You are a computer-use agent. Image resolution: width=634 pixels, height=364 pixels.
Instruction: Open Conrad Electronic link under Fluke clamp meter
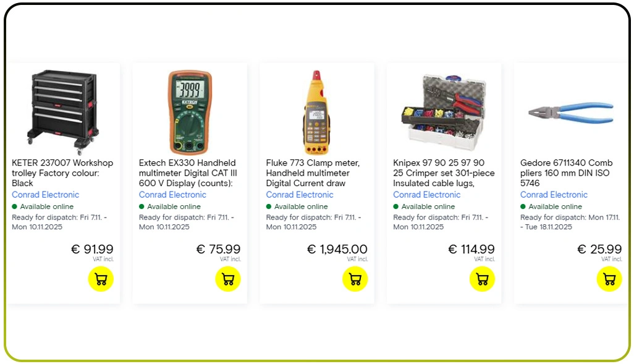click(300, 194)
